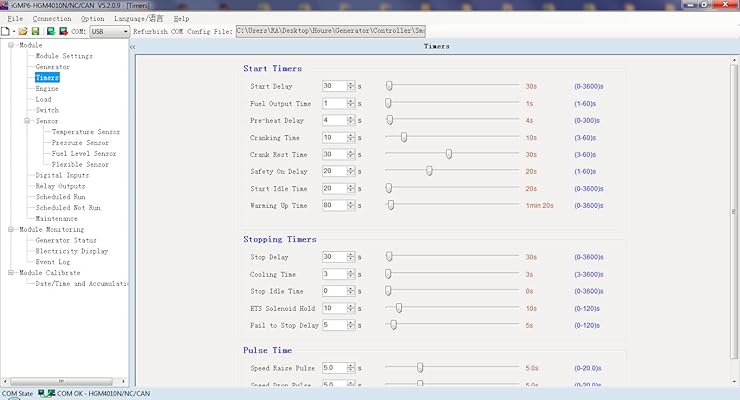
Task: Open the dropdown arrow beside New file icon
Action: [14, 32]
